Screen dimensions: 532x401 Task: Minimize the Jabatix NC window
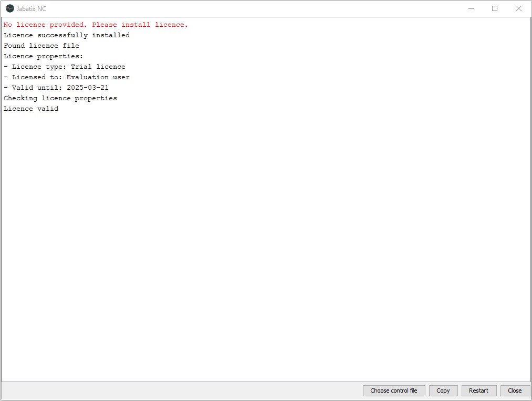[471, 8]
